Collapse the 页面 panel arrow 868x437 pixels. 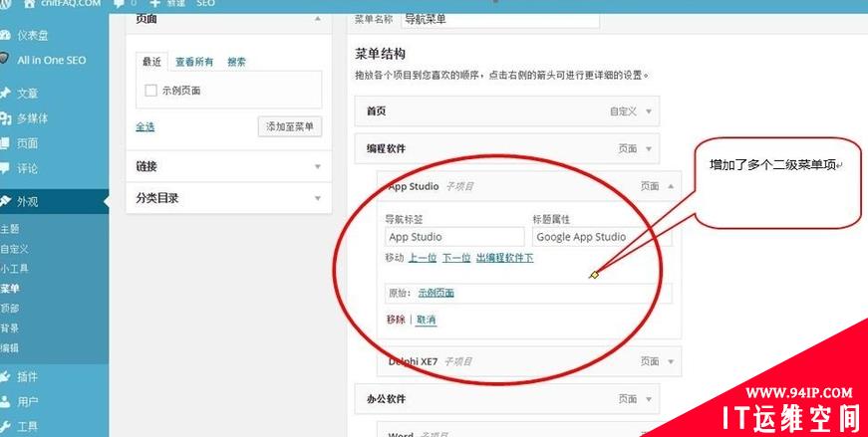tap(317, 18)
